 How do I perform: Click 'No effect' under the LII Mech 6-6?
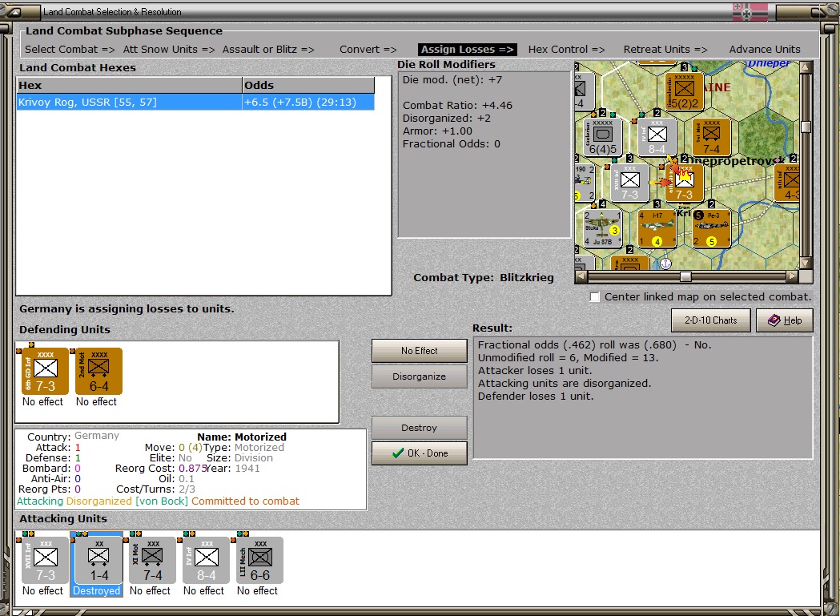tap(257, 590)
